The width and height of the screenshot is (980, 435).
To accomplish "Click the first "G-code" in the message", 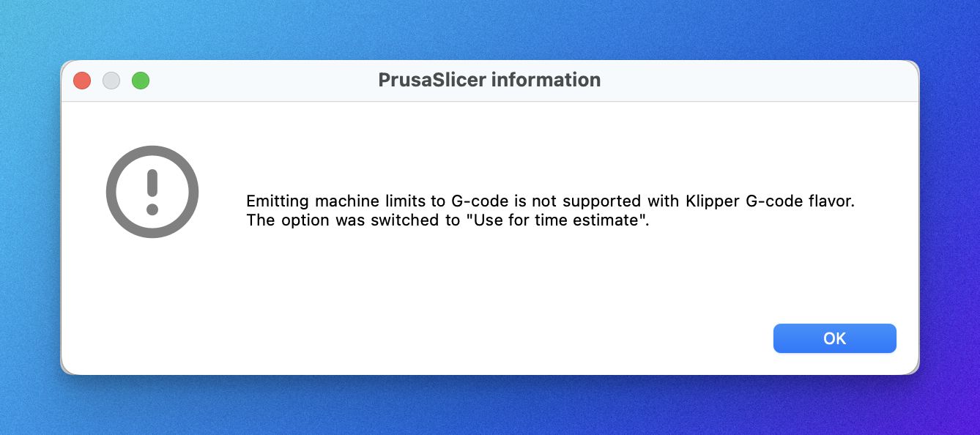I will pyautogui.click(x=475, y=201).
